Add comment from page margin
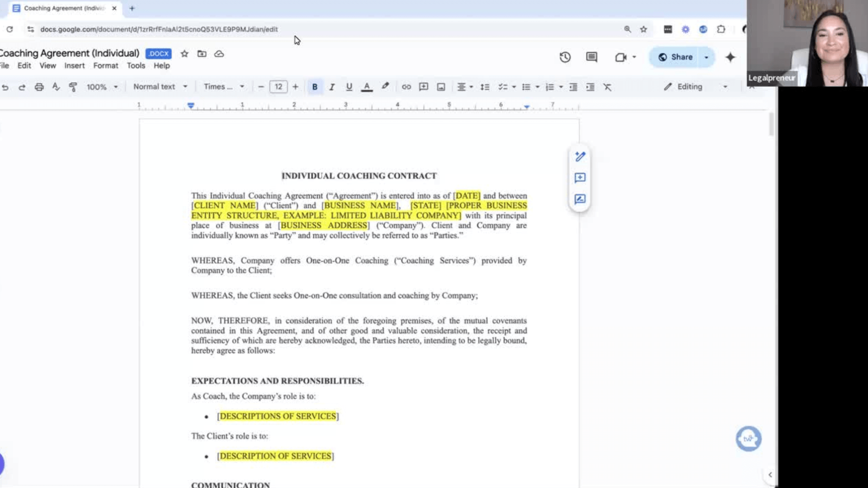Image resolution: width=868 pixels, height=488 pixels. click(x=580, y=178)
